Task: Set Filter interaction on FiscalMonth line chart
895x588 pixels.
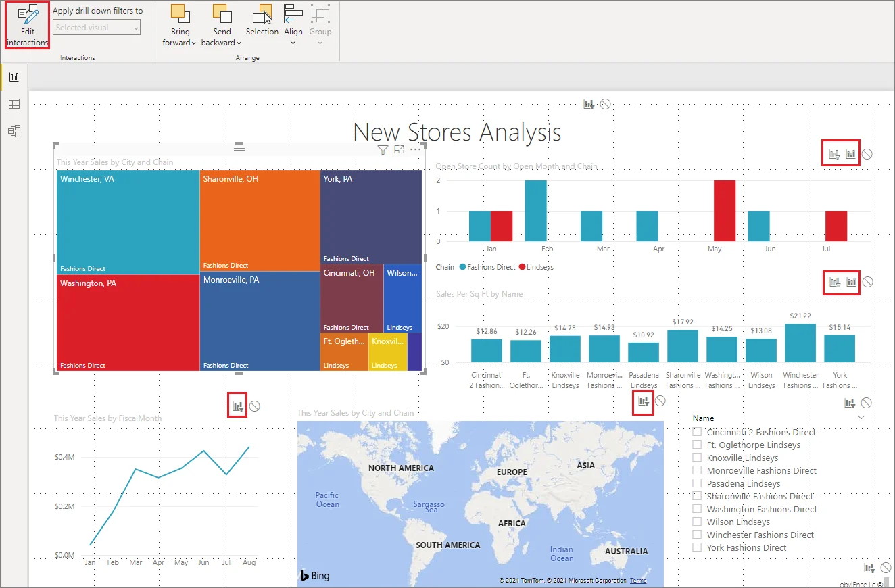Action: (237, 406)
